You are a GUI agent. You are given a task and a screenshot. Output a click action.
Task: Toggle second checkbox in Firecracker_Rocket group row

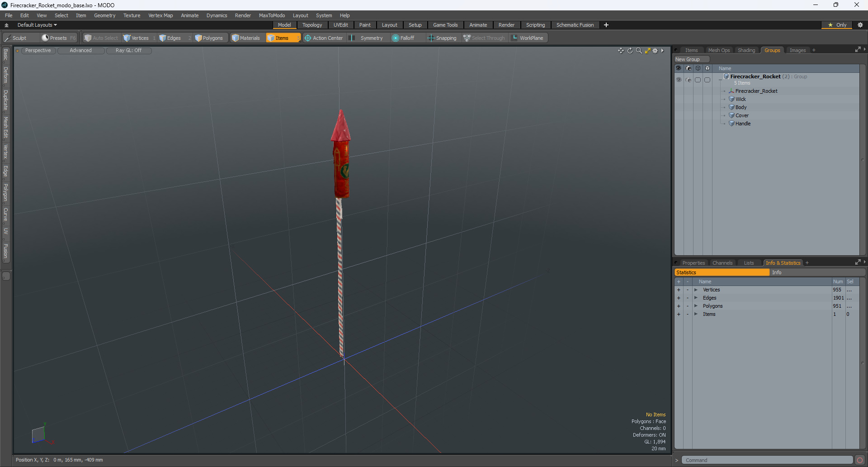[x=707, y=80]
